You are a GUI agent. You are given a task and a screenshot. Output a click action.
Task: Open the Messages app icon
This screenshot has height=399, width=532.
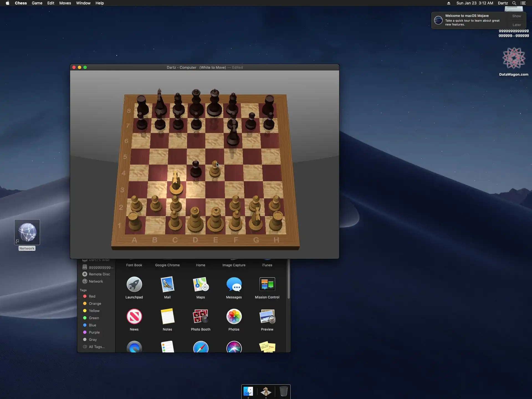coord(234,285)
